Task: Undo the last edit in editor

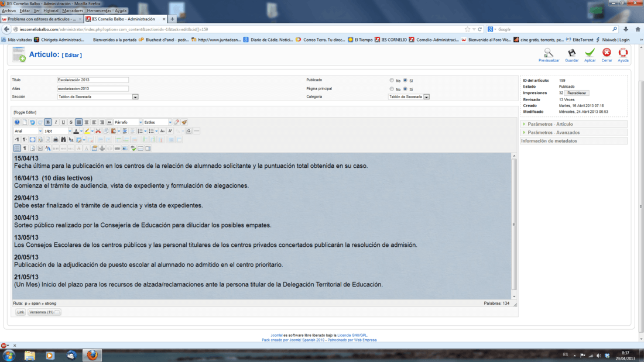Action: pos(32,122)
